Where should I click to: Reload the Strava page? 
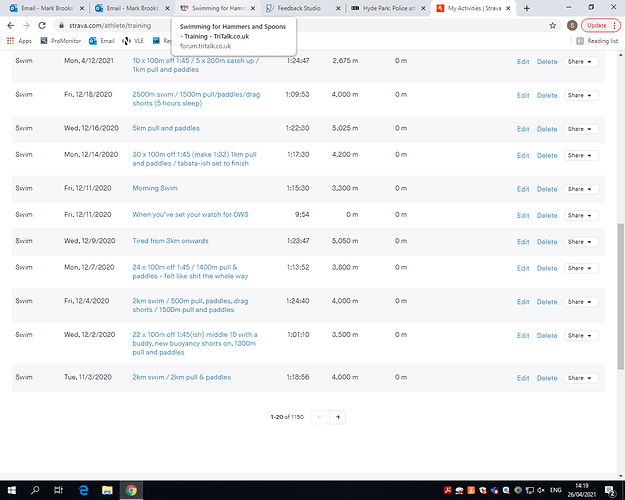[42, 26]
